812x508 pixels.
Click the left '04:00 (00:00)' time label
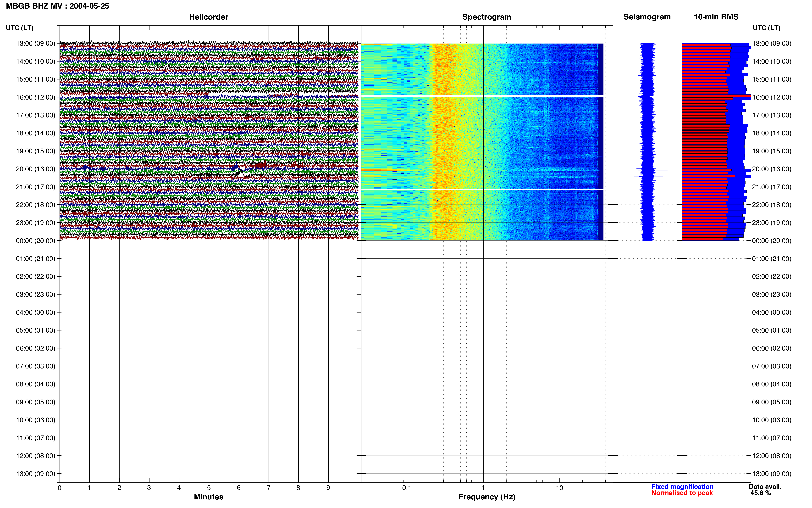click(x=36, y=313)
